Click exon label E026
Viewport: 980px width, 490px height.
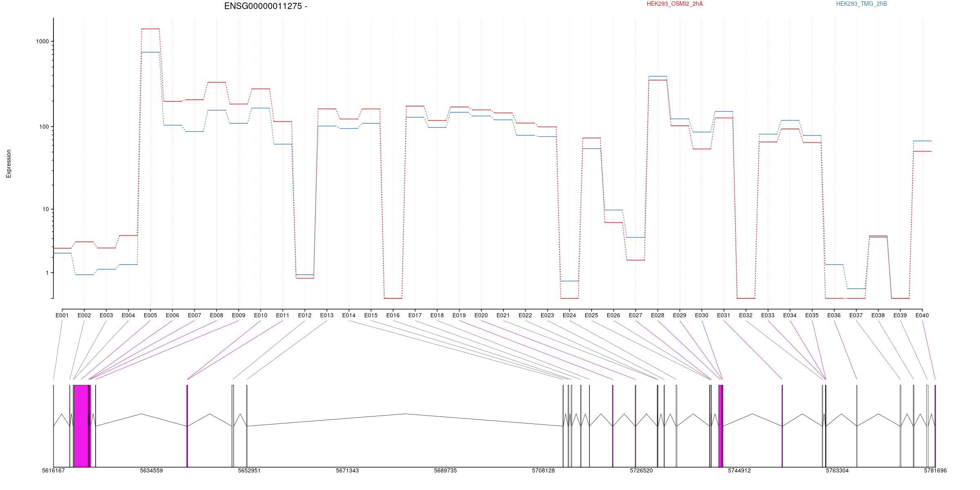coord(613,315)
